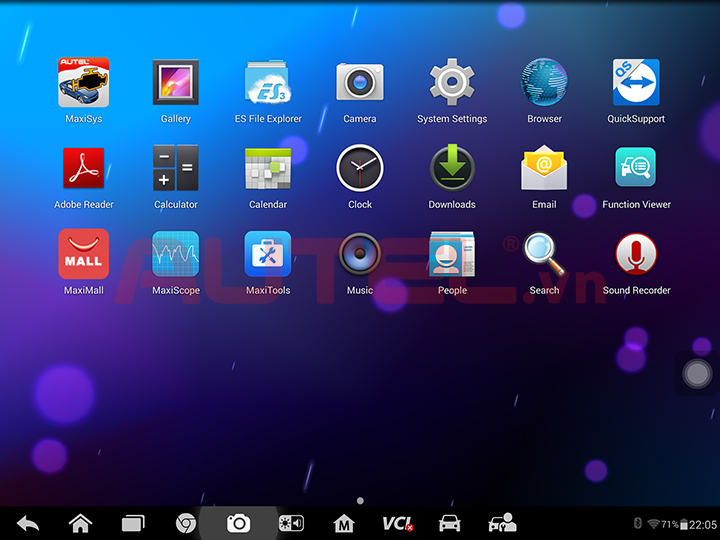Screen dimensions: 720x540
Task: Open MaxiTools app
Action: (268, 254)
